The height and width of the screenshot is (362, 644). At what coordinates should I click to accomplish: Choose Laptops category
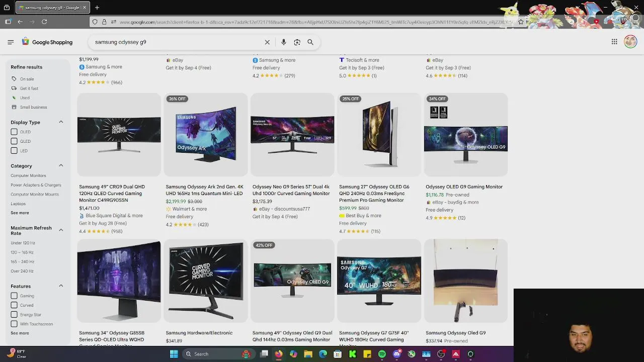[x=18, y=204]
